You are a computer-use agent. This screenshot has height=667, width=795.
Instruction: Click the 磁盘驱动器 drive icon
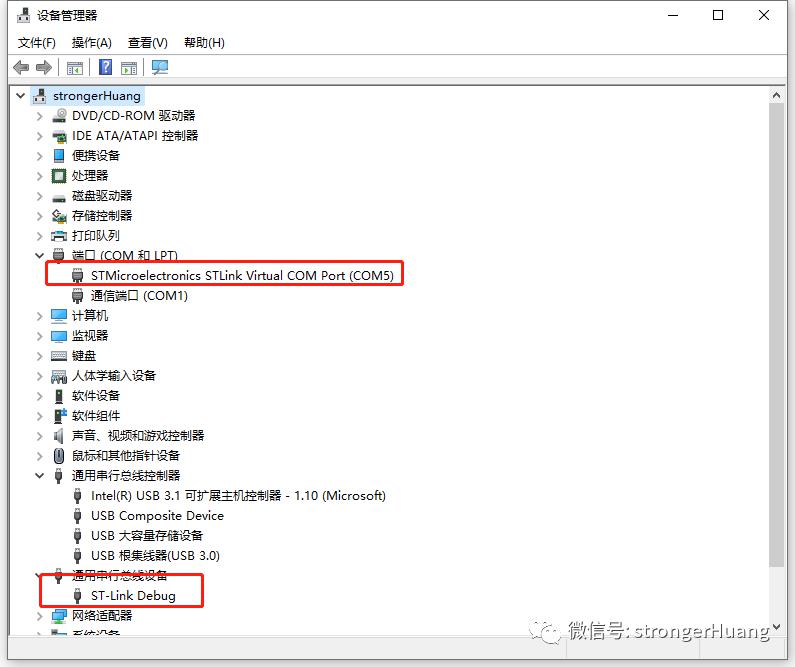(x=59, y=197)
